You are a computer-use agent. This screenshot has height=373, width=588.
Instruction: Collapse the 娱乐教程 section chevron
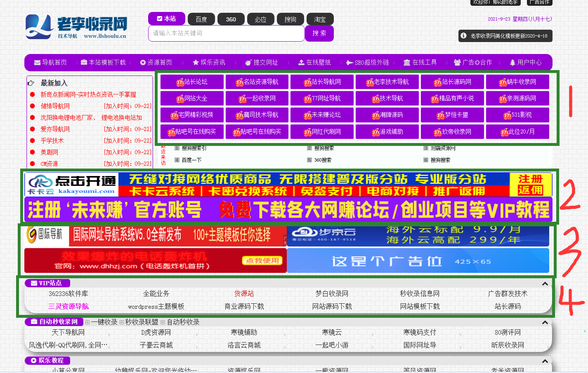click(545, 360)
